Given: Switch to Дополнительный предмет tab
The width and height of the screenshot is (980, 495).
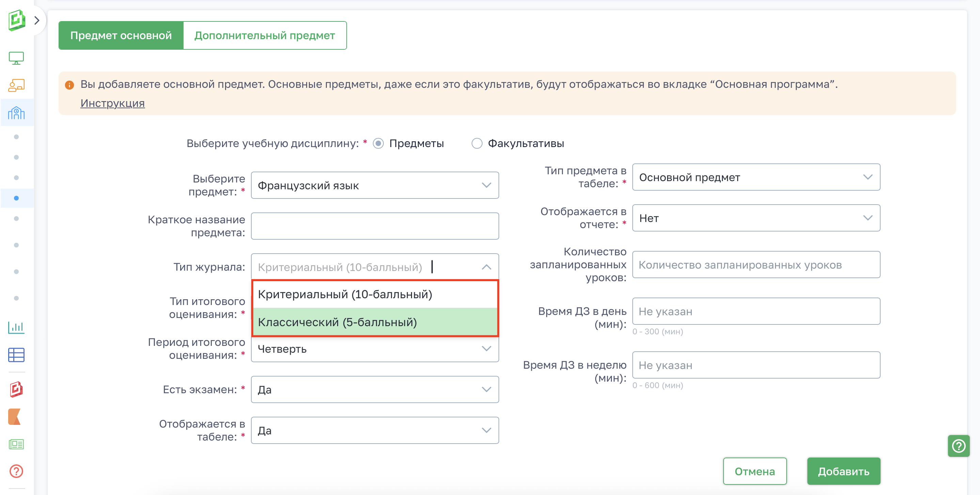Looking at the screenshot, I should (x=264, y=35).
